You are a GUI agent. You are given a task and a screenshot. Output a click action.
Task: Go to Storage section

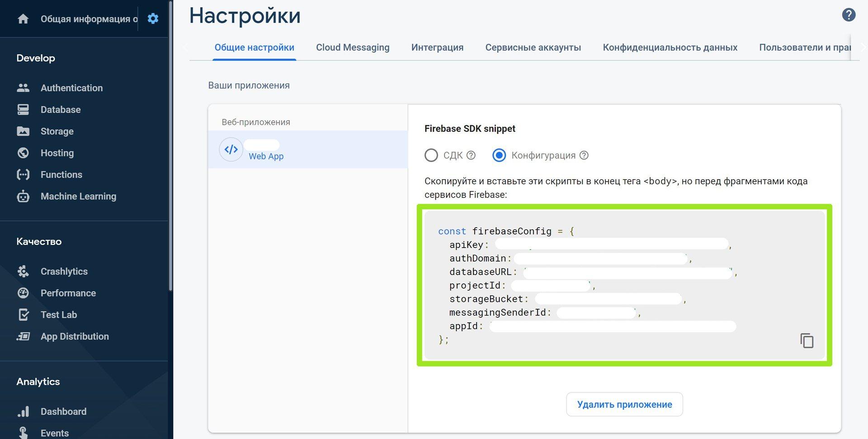57,131
